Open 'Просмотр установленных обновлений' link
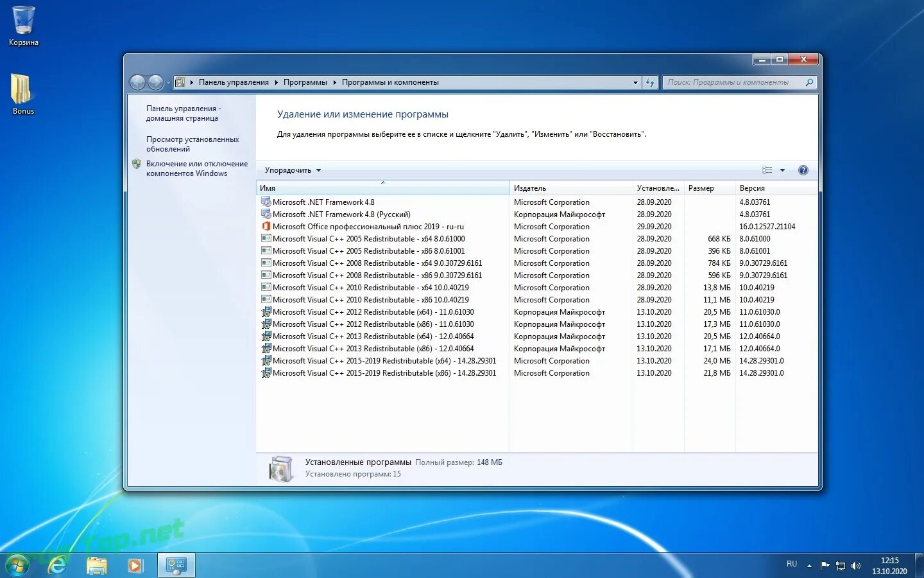The width and height of the screenshot is (924, 578). 192,144
